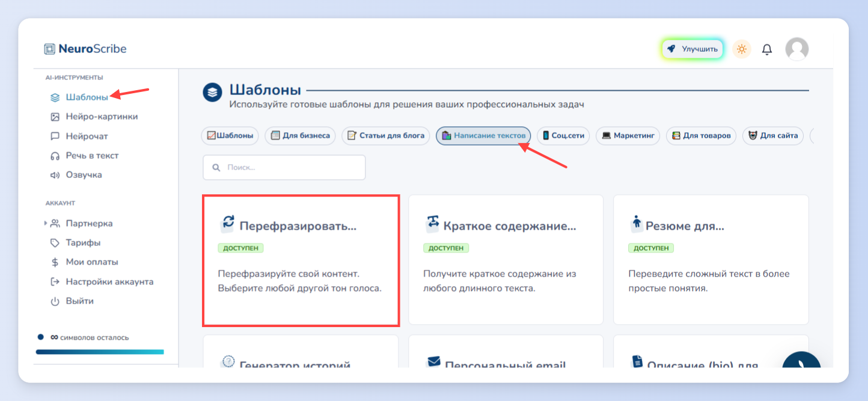Click the rocket Улучшить upgrade button
The width and height of the screenshot is (868, 401).
pos(692,49)
